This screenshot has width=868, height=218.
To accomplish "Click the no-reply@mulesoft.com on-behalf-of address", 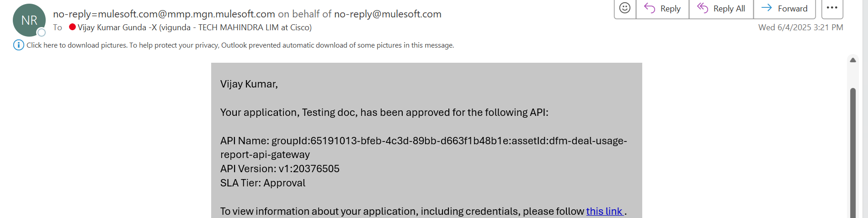I will click(x=388, y=14).
